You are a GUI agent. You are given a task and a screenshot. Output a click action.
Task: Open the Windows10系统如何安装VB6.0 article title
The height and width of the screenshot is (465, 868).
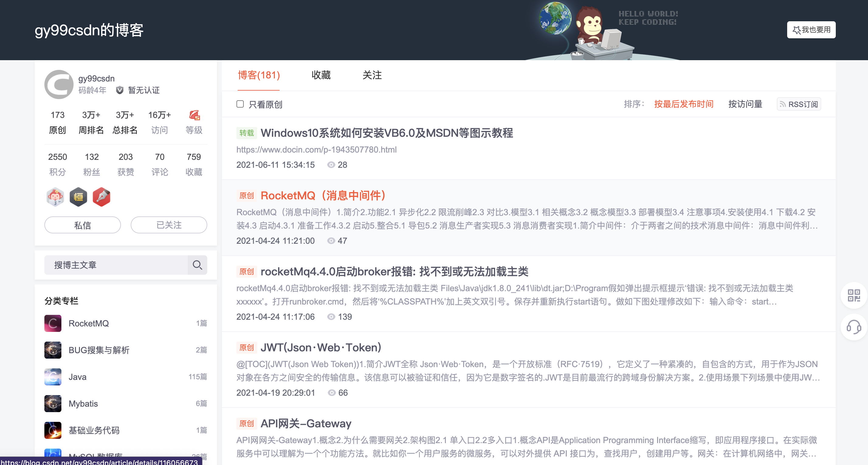click(x=387, y=133)
